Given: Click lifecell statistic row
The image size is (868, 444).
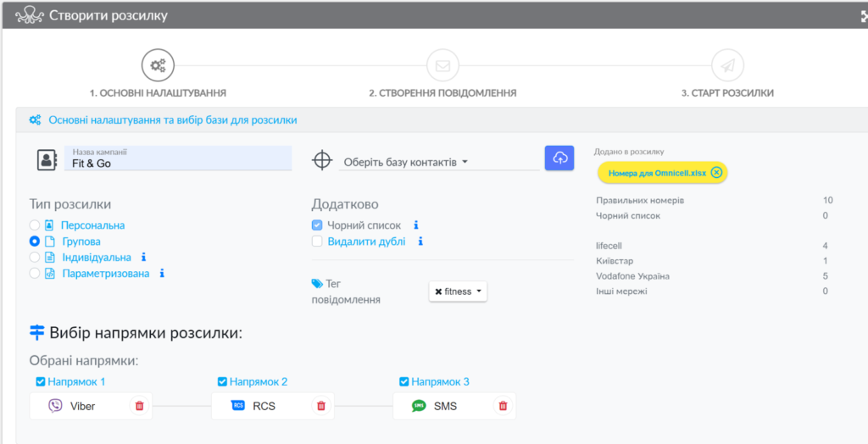Looking at the screenshot, I should pyautogui.click(x=714, y=245).
